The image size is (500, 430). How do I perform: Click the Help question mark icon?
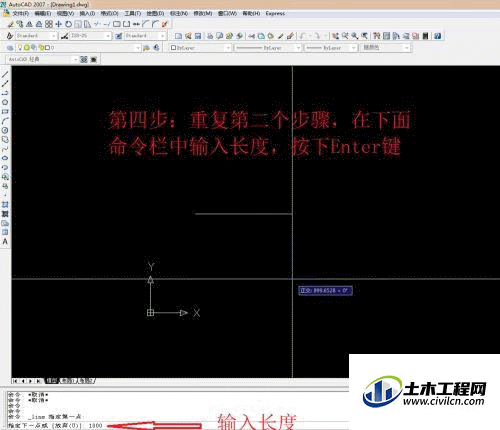point(438,36)
